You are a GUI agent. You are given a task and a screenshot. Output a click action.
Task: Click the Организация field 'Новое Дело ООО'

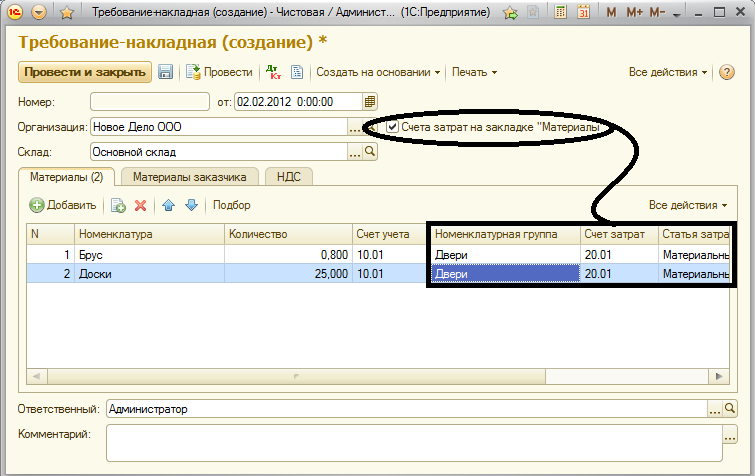coord(219,127)
